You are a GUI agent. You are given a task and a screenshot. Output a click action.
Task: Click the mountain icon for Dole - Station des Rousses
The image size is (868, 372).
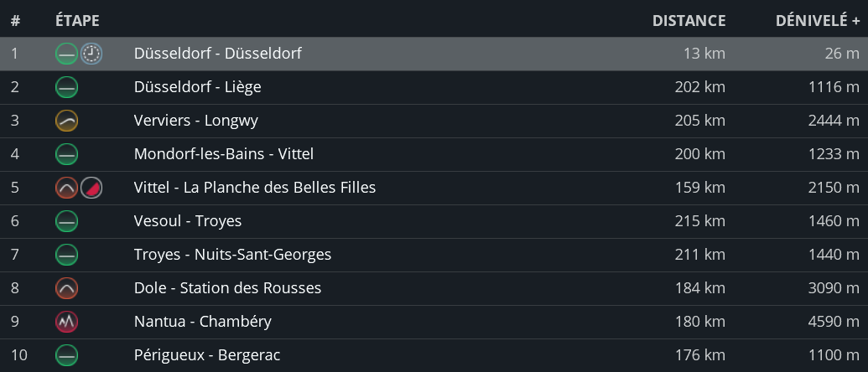(x=66, y=289)
